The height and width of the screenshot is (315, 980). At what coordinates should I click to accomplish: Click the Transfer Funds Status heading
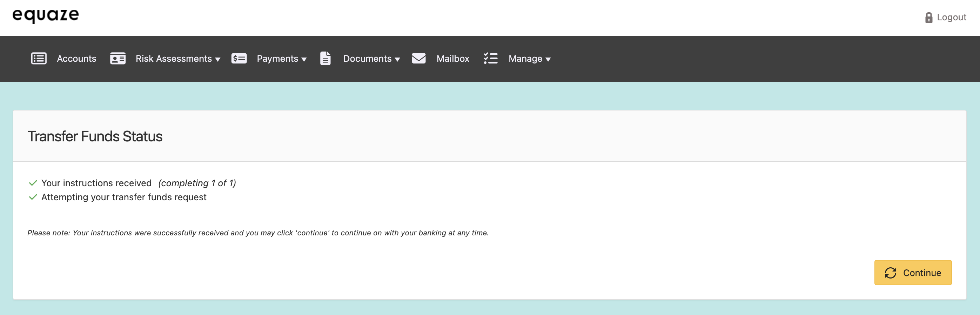[95, 136]
